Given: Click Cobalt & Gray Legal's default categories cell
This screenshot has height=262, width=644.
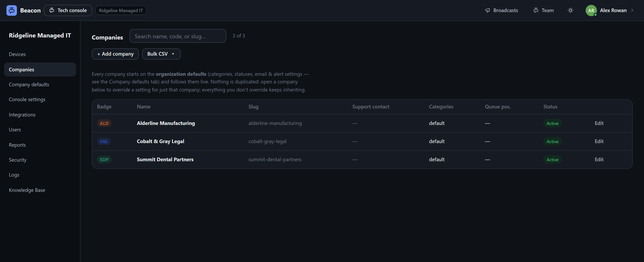Looking at the screenshot, I should [437, 141].
